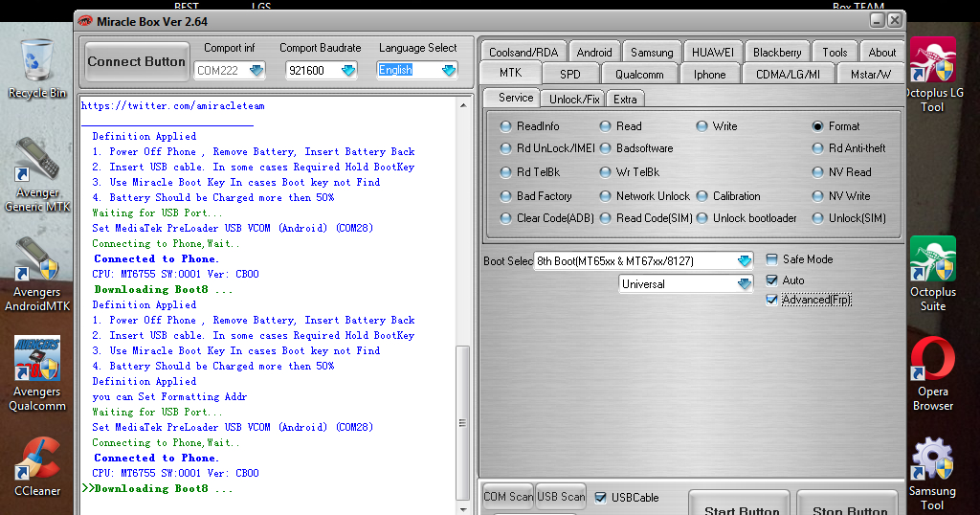Viewport: 980px width, 515px height.
Task: Launch Opera Browser shortcut
Action: click(932, 373)
